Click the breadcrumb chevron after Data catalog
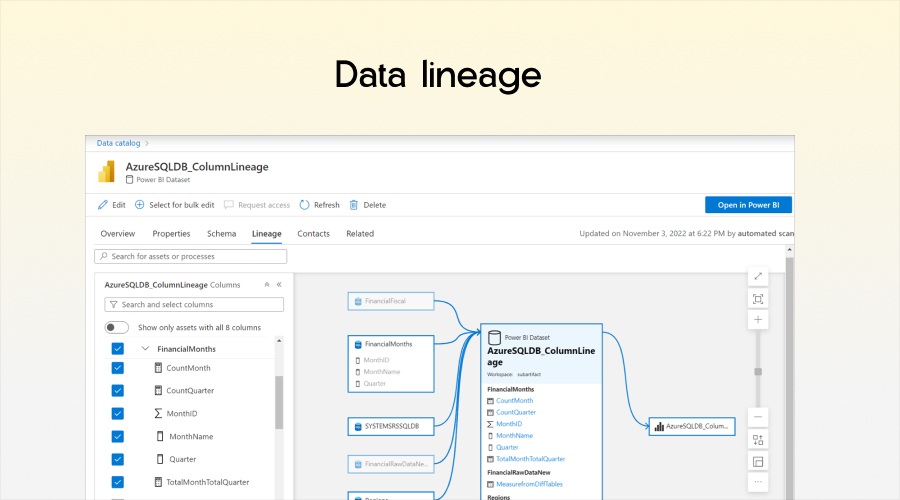Viewport: 900px width, 500px height. click(147, 144)
